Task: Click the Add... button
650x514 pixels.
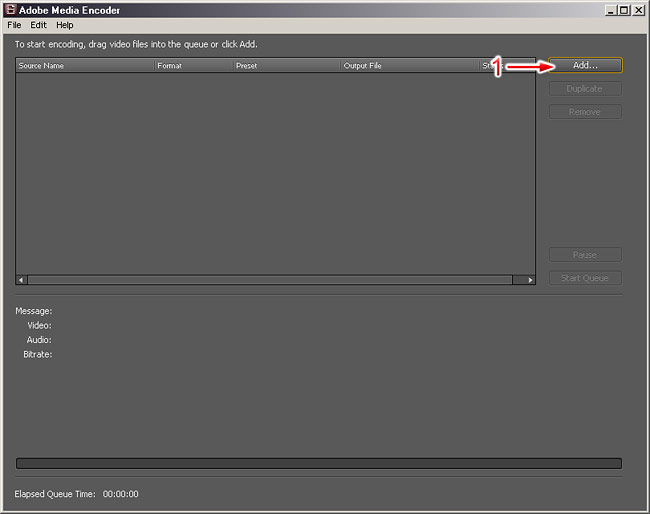Action: click(585, 65)
